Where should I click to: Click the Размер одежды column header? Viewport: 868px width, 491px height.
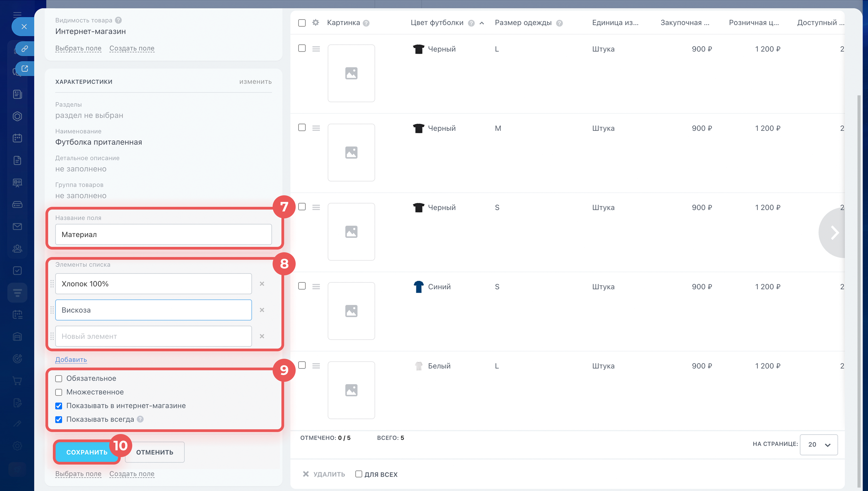click(x=523, y=23)
